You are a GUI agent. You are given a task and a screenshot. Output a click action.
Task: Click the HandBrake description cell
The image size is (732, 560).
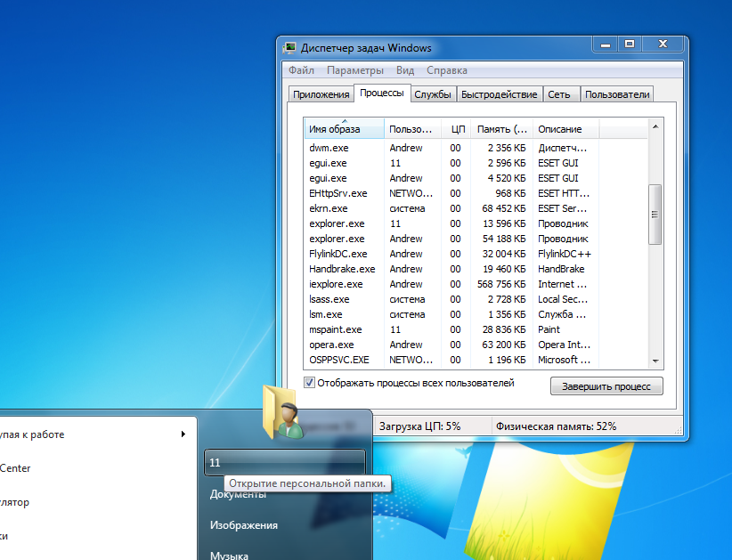pos(561,269)
